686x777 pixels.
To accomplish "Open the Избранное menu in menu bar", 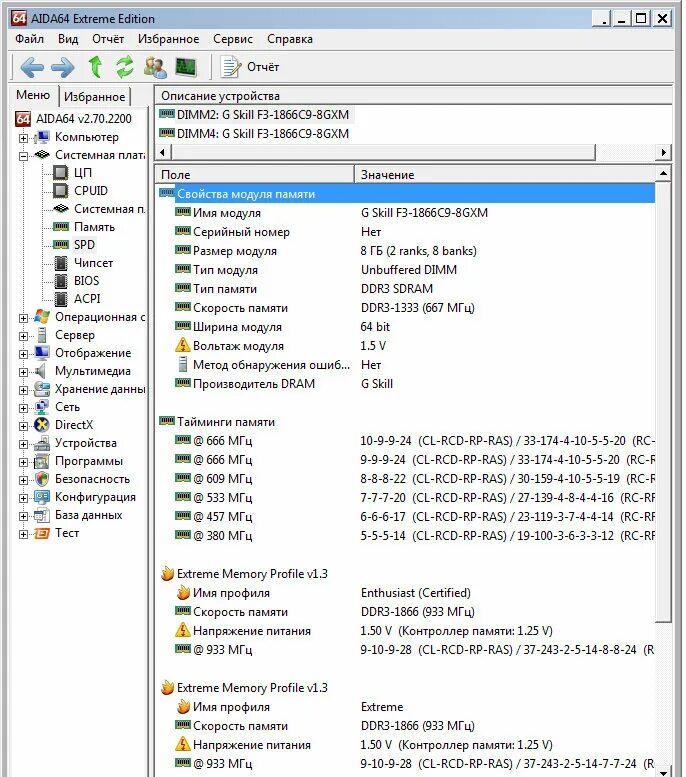I will click(169, 39).
